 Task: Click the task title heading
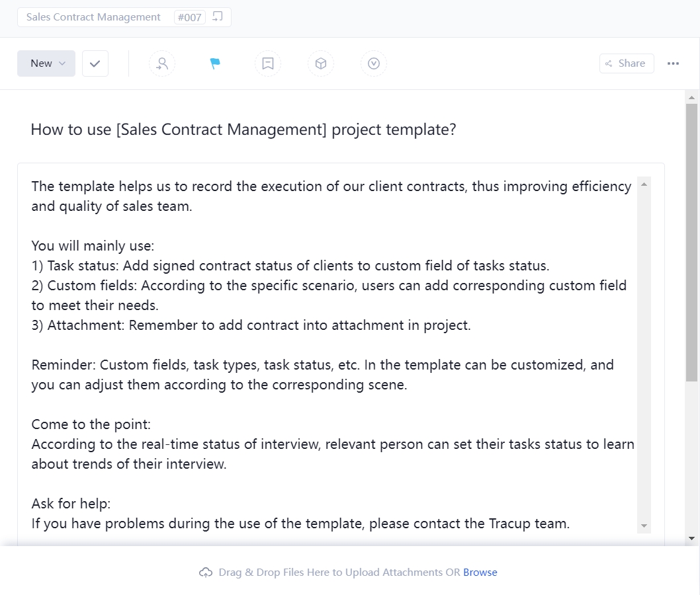coord(243,130)
